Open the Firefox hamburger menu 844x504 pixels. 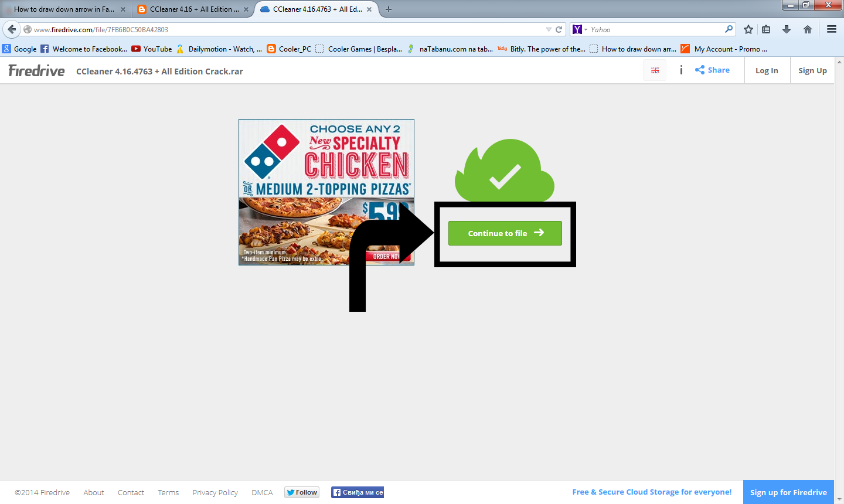pos(832,29)
